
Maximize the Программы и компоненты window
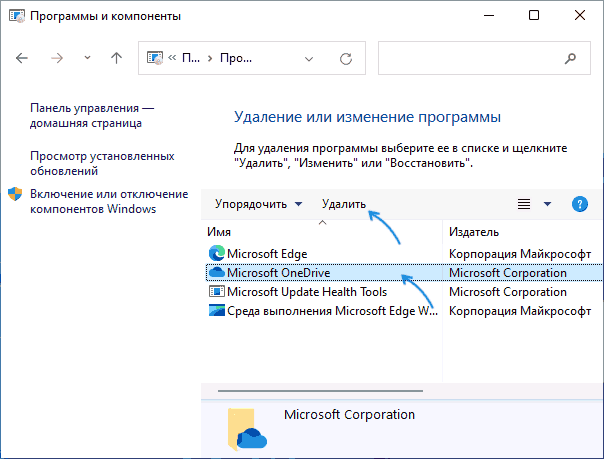[x=534, y=15]
